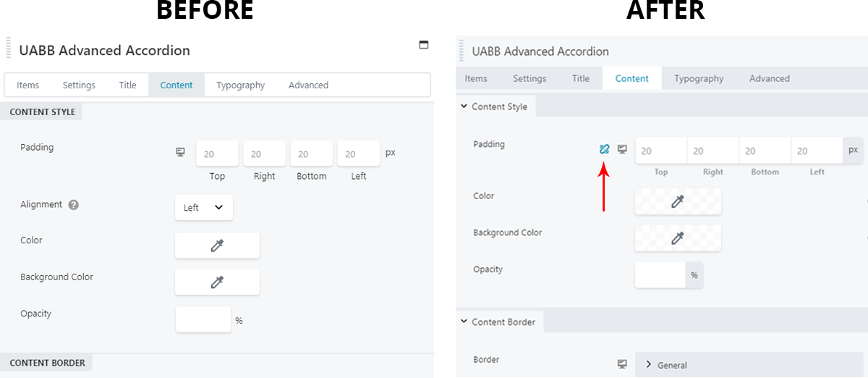Open the Alignment dropdown set to Left
Viewport: 868px width, 378px height.
click(x=203, y=207)
